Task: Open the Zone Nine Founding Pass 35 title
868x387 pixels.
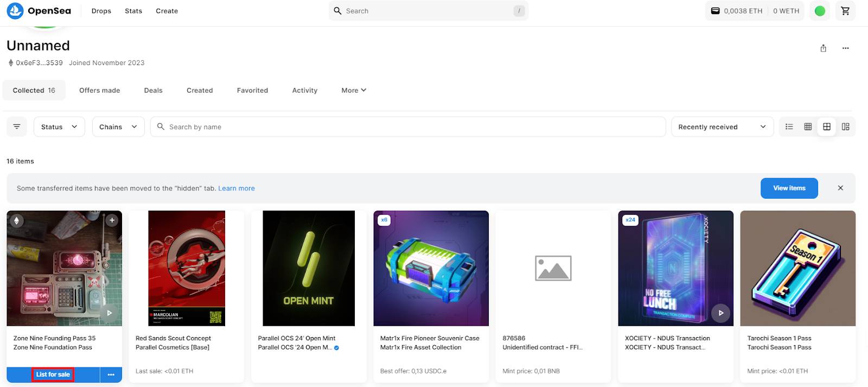Action: click(x=54, y=338)
